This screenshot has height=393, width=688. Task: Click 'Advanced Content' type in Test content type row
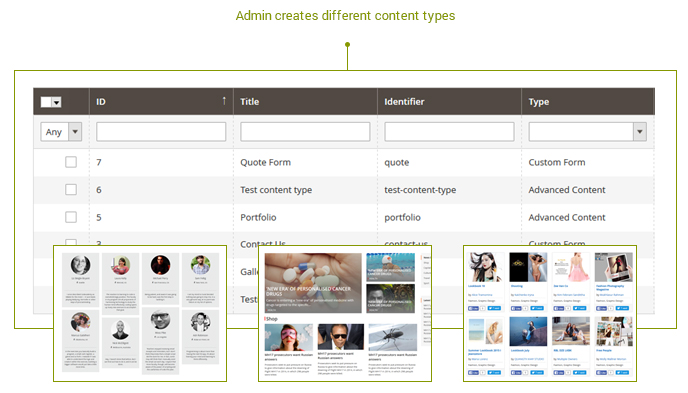(x=567, y=190)
